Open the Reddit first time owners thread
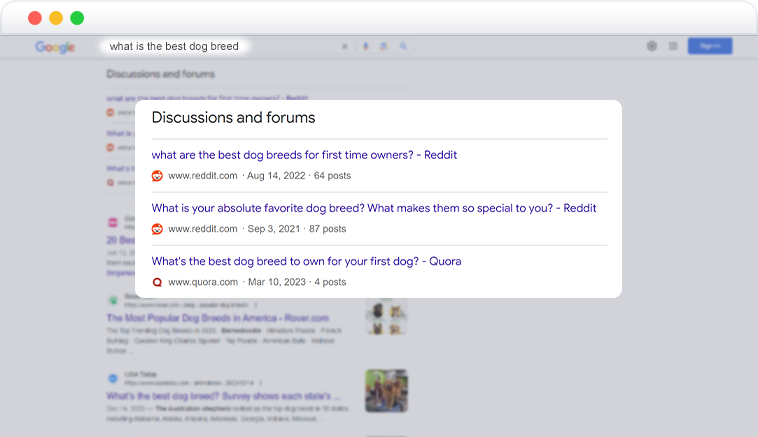The image size is (758, 437). tap(304, 155)
